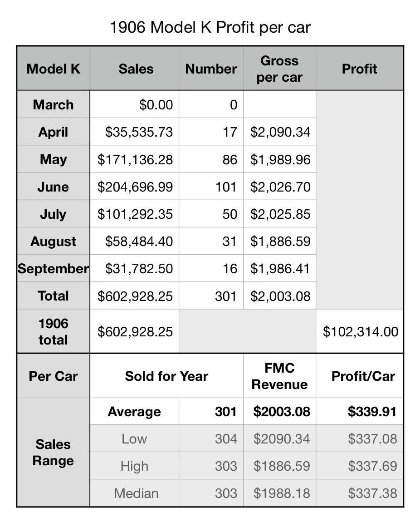Click the table title '1906 Model K Profit per car'
Image resolution: width=420 pixels, height=527 pixels.
click(x=210, y=27)
